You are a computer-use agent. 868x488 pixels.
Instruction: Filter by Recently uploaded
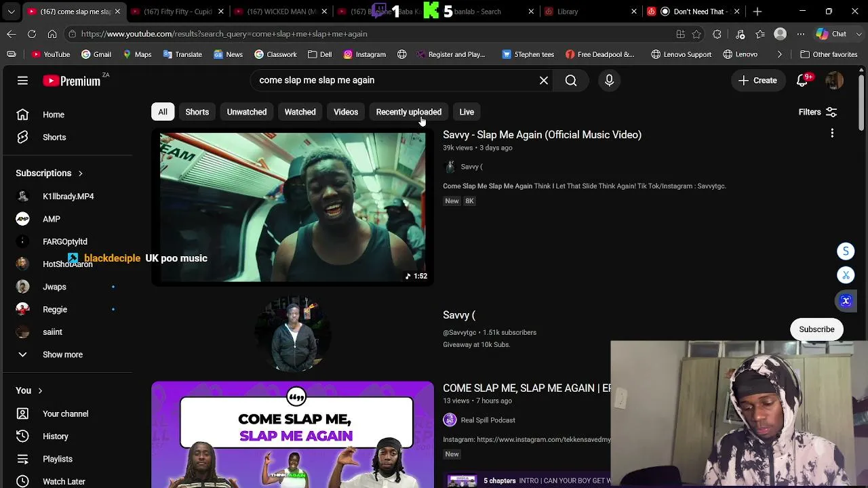(409, 112)
